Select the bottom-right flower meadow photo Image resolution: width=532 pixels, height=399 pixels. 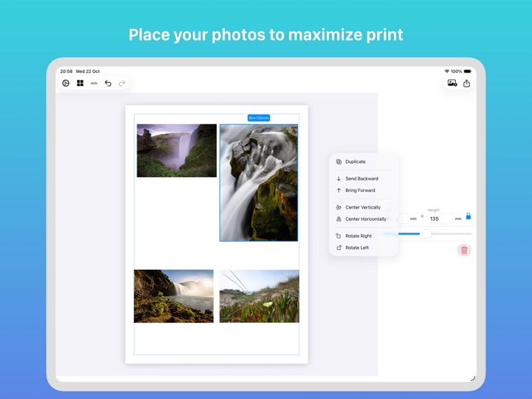point(259,296)
